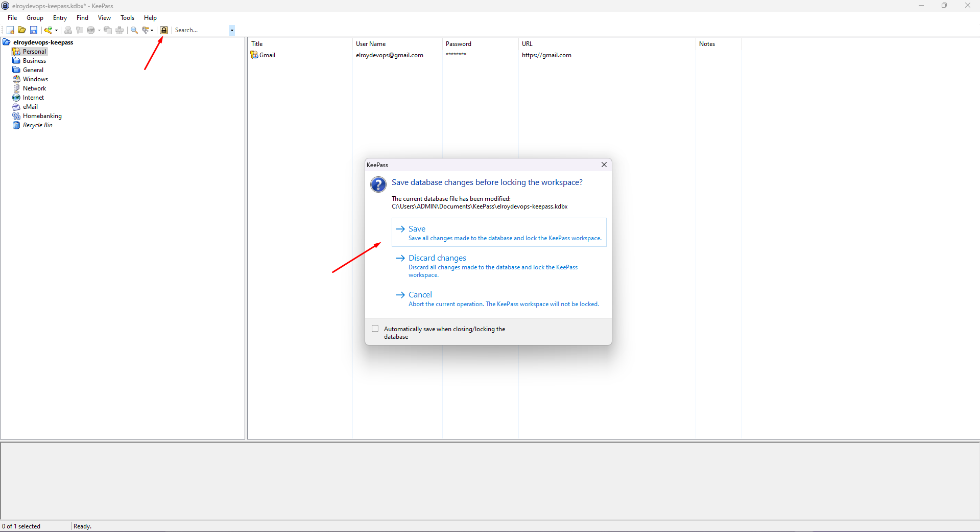This screenshot has height=532, width=980.
Task: Click the New database toolbar icon
Action: pos(10,30)
